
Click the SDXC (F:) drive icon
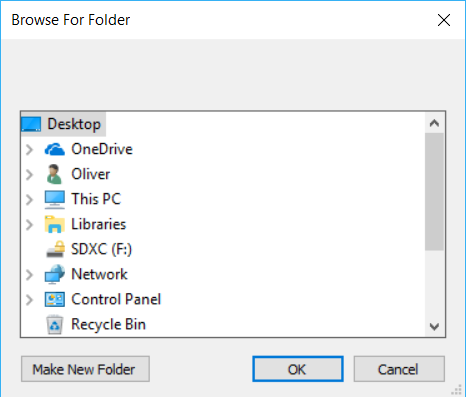55,249
